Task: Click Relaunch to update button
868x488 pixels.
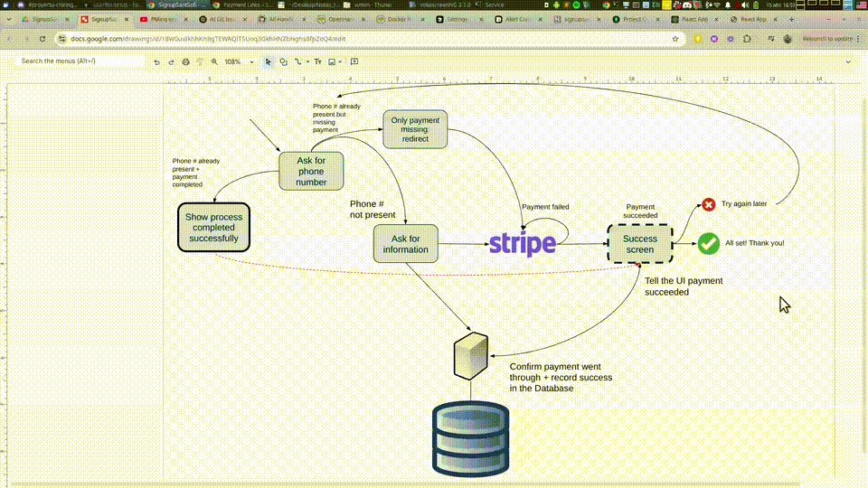Action: pos(828,39)
